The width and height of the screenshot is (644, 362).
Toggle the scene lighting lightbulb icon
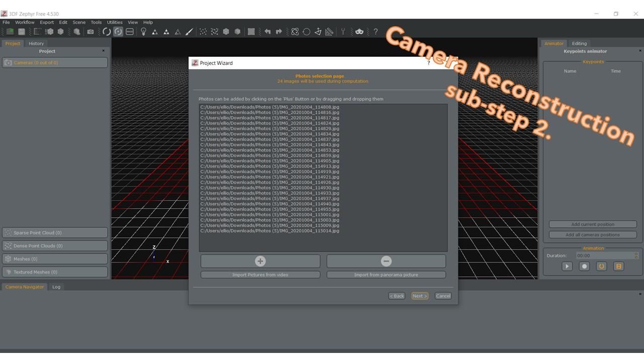coord(143,31)
